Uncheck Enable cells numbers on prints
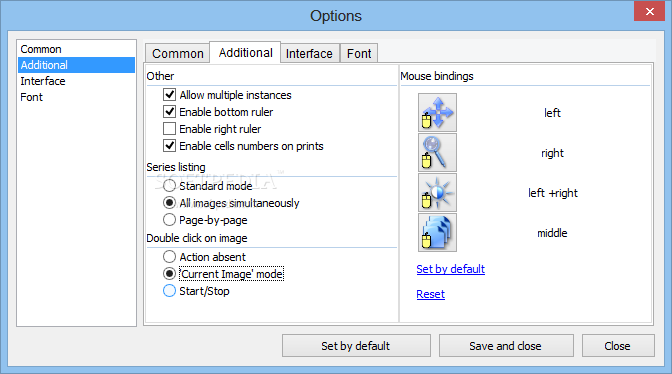This screenshot has width=672, height=374. click(x=170, y=146)
